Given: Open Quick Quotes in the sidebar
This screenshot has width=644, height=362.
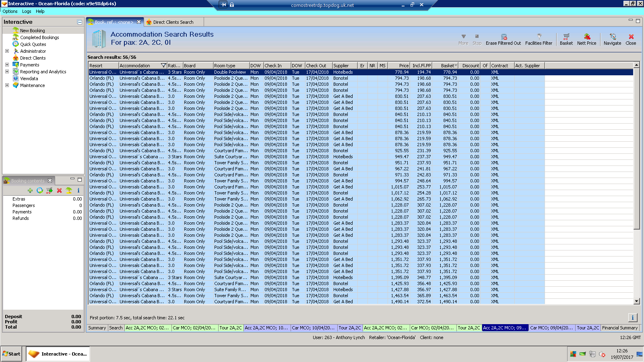Looking at the screenshot, I should pos(33,44).
